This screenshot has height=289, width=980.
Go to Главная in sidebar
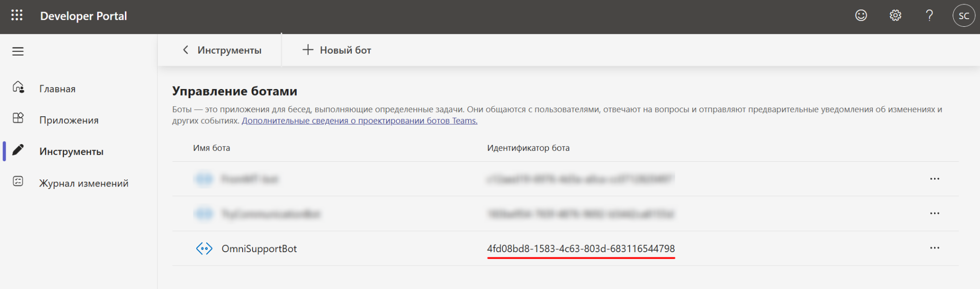(x=57, y=89)
